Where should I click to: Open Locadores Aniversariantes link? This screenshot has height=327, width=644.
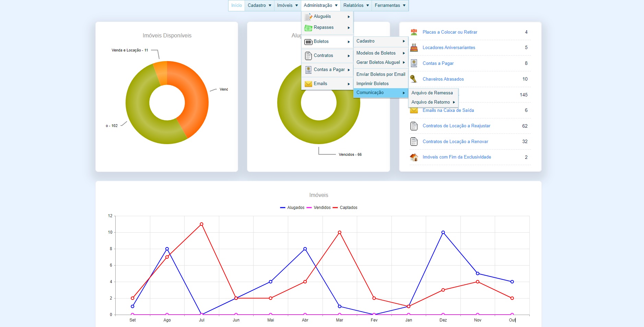point(449,48)
